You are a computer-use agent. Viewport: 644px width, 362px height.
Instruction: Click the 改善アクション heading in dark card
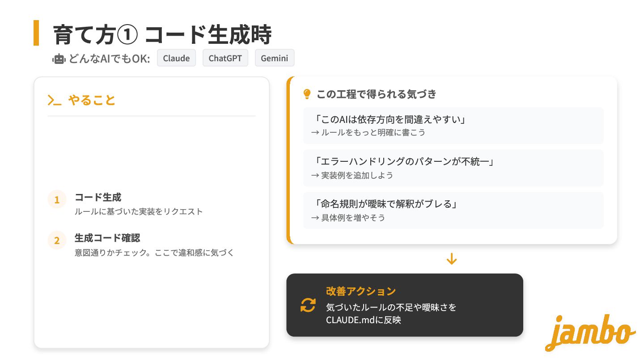[x=361, y=291]
